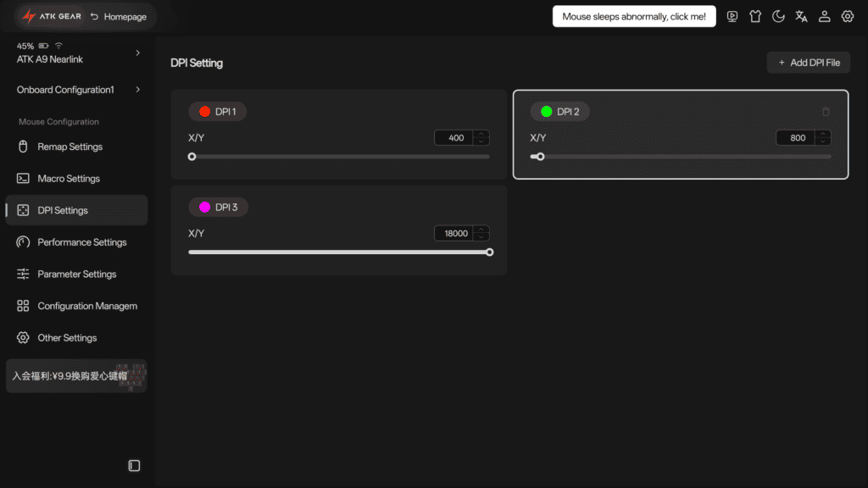The height and width of the screenshot is (488, 868).
Task: Open the user account icon
Action: pos(824,17)
